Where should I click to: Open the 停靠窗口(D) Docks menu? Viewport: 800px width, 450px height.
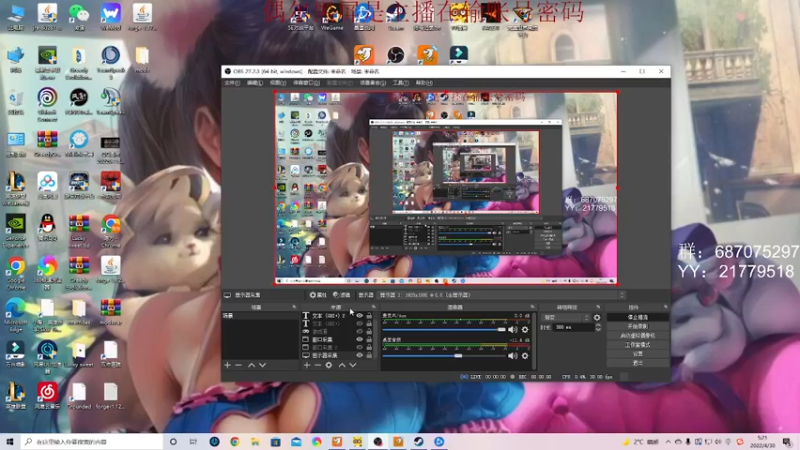click(x=306, y=83)
